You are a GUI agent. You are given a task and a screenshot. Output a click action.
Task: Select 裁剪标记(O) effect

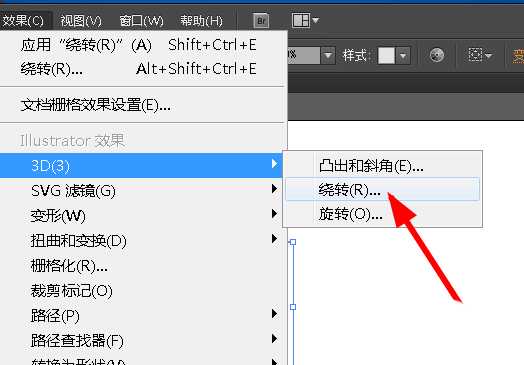tap(143, 291)
